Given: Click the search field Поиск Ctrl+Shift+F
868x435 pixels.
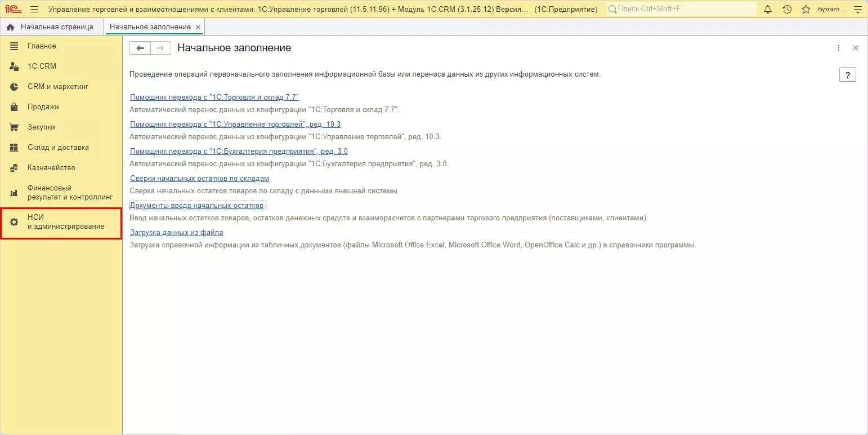Looking at the screenshot, I should click(681, 9).
